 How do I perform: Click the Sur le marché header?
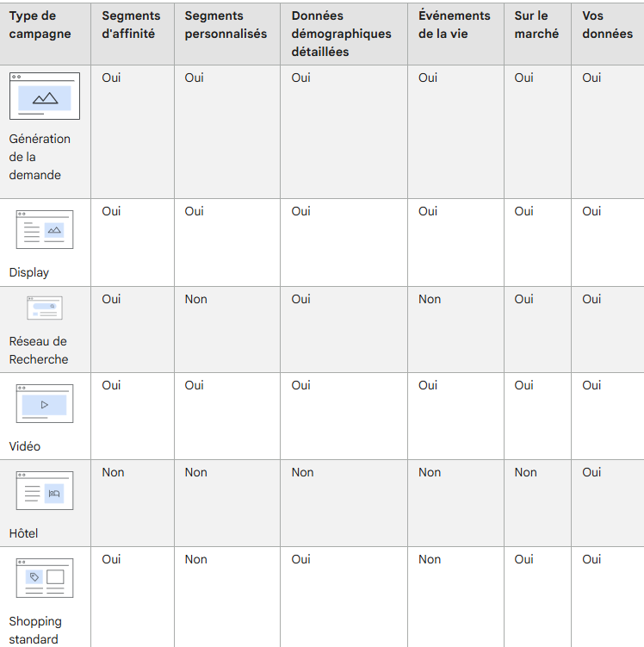536,25
